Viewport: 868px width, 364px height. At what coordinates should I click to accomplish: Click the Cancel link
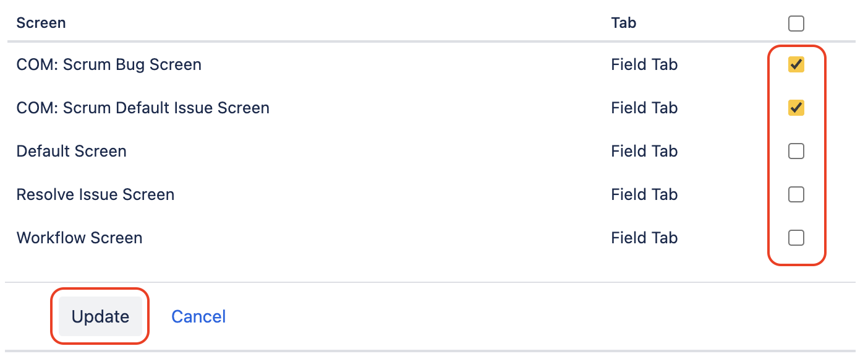[x=198, y=316]
